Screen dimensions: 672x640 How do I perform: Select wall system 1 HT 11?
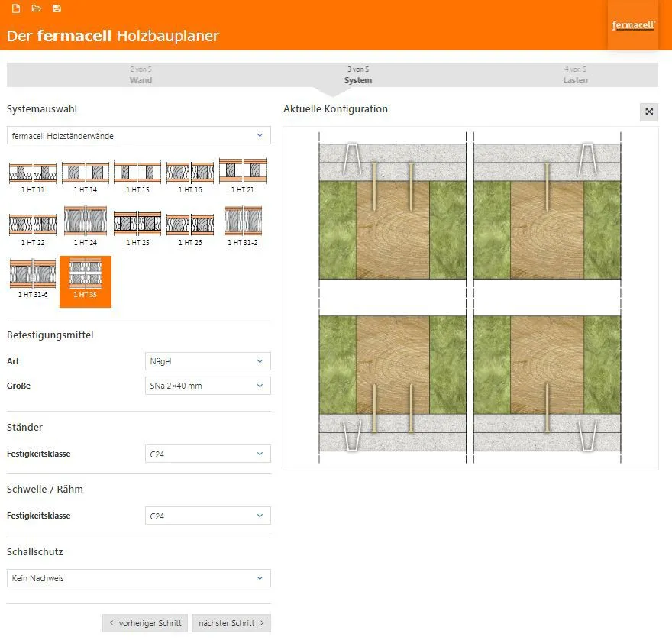pyautogui.click(x=33, y=176)
